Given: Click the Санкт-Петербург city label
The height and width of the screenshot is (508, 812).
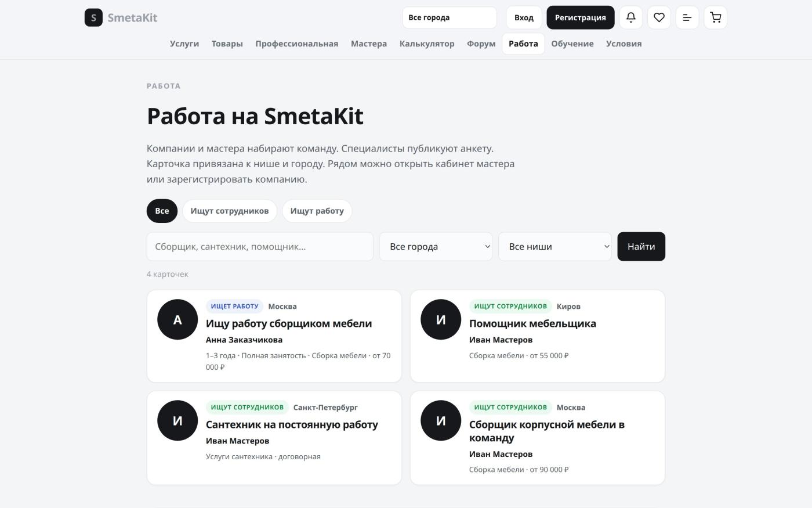Looking at the screenshot, I should point(325,407).
